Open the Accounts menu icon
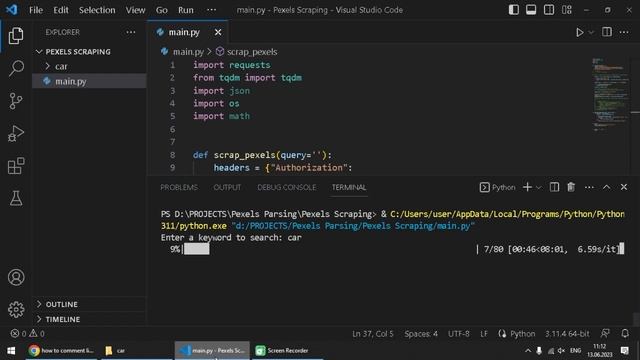This screenshot has height=360, width=640. click(x=16, y=277)
